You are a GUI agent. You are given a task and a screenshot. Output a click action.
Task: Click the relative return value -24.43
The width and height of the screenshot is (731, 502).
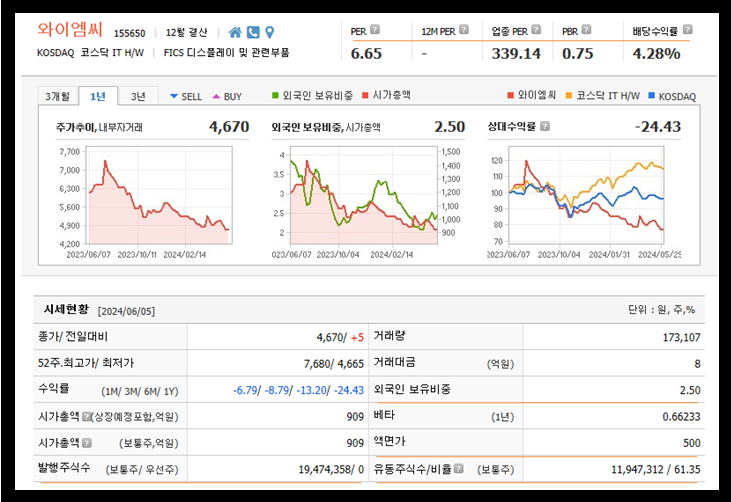tap(658, 126)
